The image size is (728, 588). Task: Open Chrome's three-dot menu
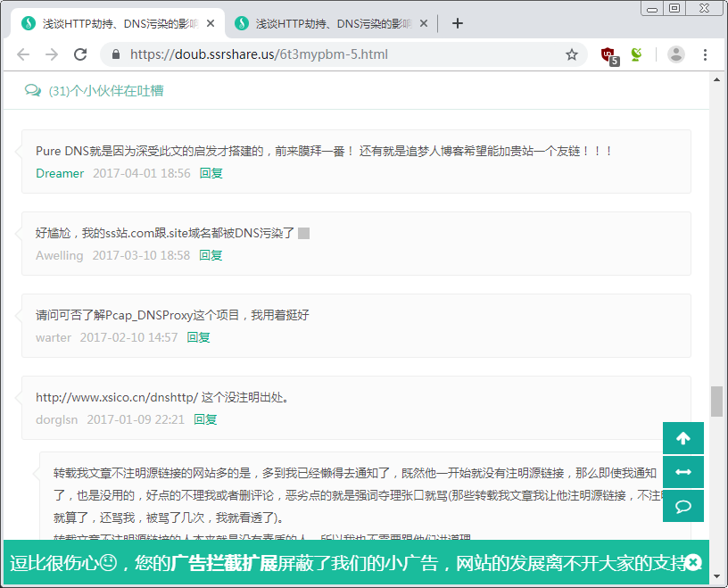tap(706, 54)
